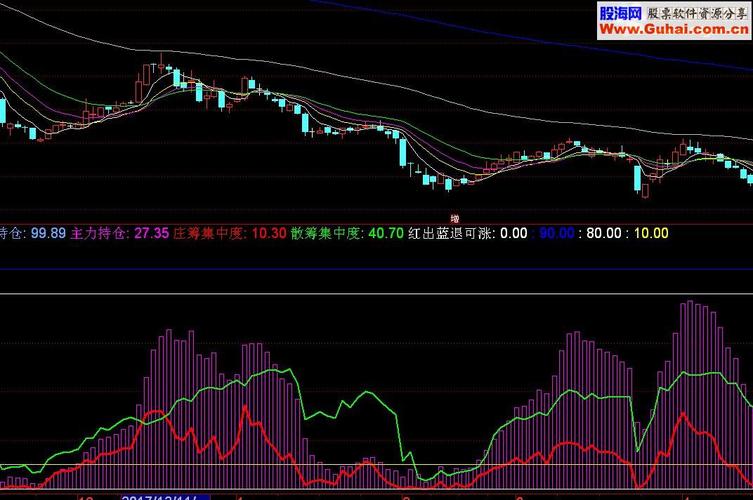
Task: Click the white 0.00 indicator value
Action: [514, 233]
